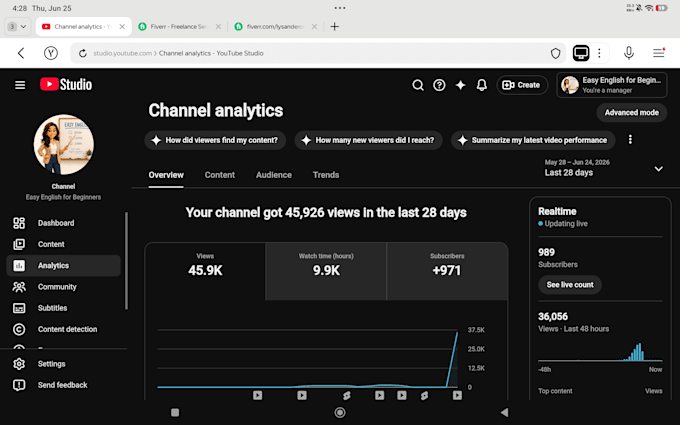Click the See live count button
This screenshot has width=680, height=425.
tap(570, 285)
